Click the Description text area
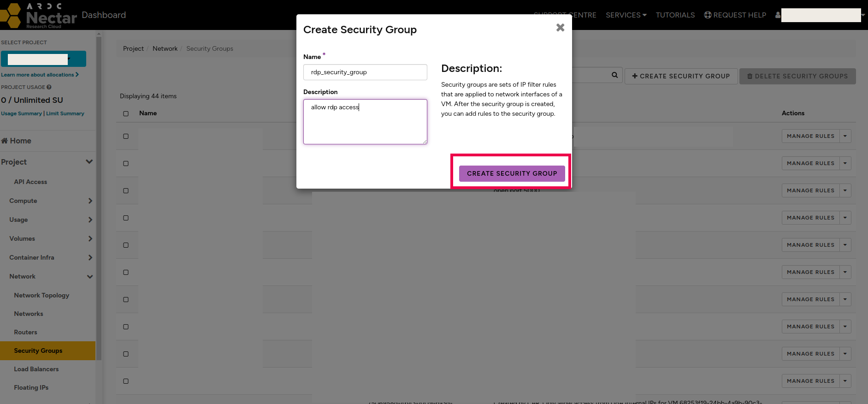The width and height of the screenshot is (868, 404). 365,122
